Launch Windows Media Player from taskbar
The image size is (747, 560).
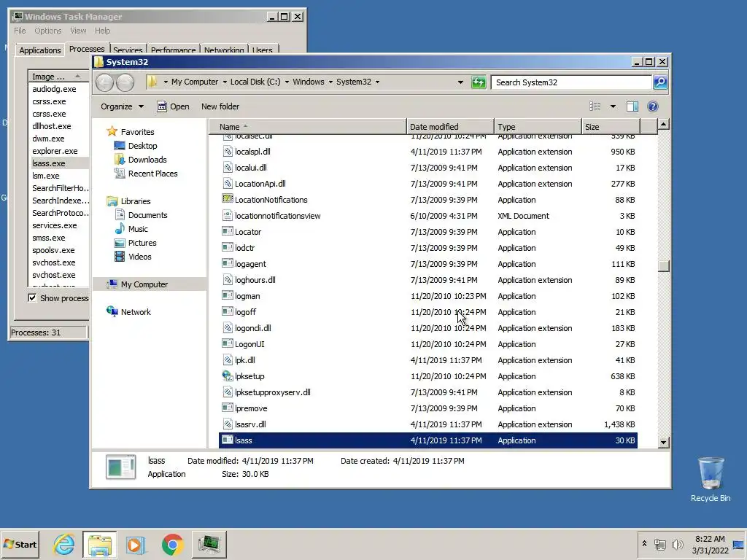click(x=136, y=544)
